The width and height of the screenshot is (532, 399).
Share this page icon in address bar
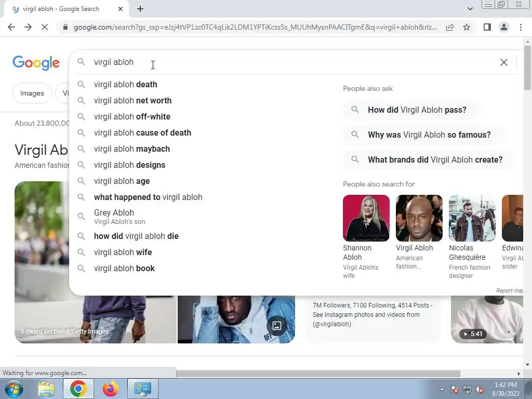click(450, 27)
